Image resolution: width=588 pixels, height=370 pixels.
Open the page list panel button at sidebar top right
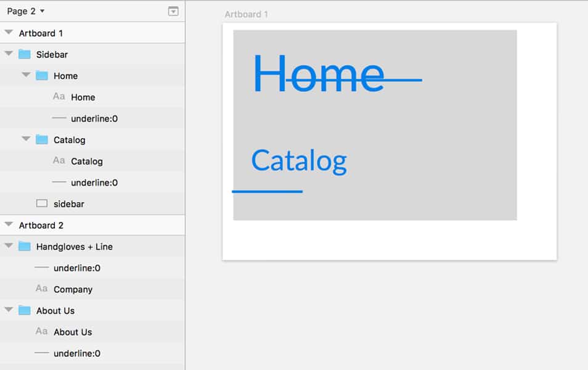click(x=173, y=11)
